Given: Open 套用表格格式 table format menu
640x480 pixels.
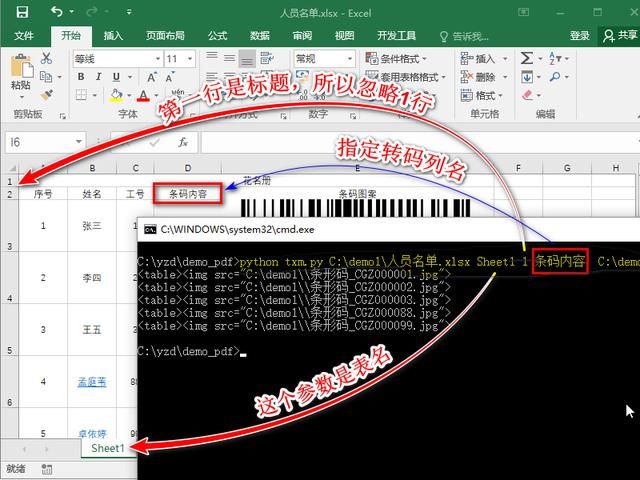Looking at the screenshot, I should click(x=405, y=77).
